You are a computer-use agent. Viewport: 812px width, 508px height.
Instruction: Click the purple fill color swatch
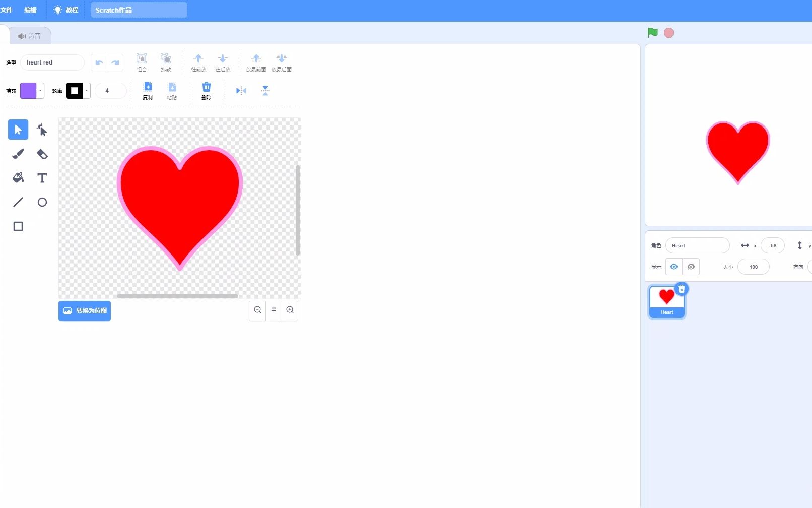[28, 91]
